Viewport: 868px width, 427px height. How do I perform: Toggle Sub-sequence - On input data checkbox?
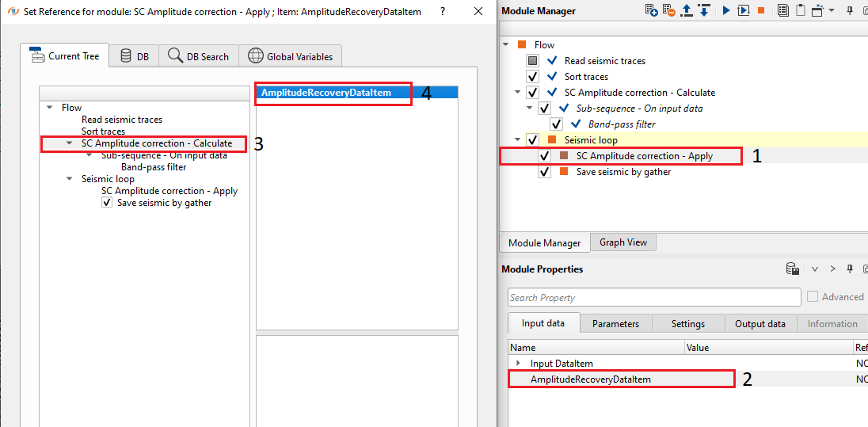pyautogui.click(x=545, y=108)
